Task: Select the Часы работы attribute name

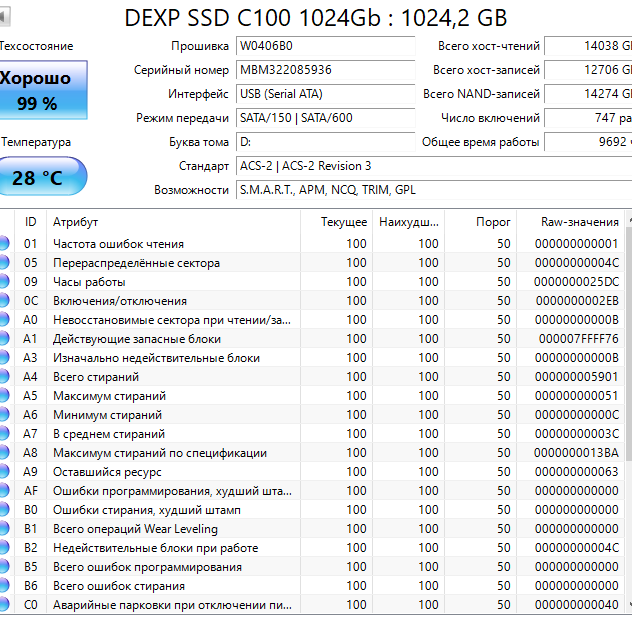Action: (89, 282)
